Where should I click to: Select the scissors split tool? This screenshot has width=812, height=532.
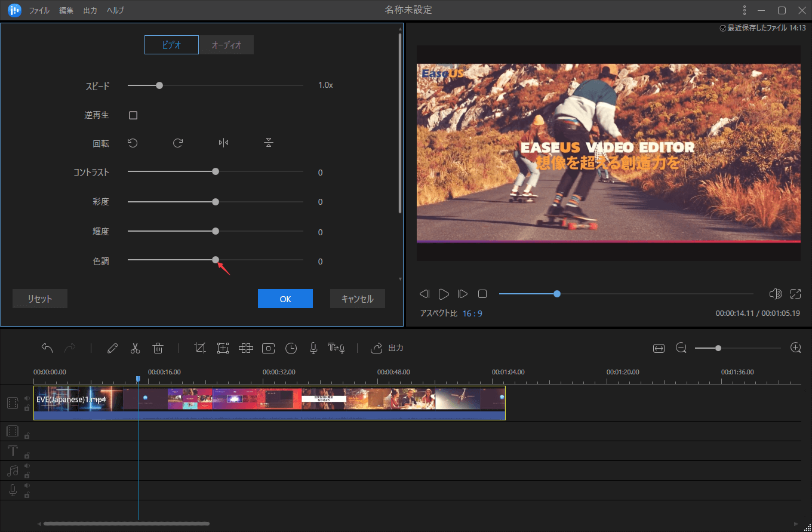tap(135, 348)
